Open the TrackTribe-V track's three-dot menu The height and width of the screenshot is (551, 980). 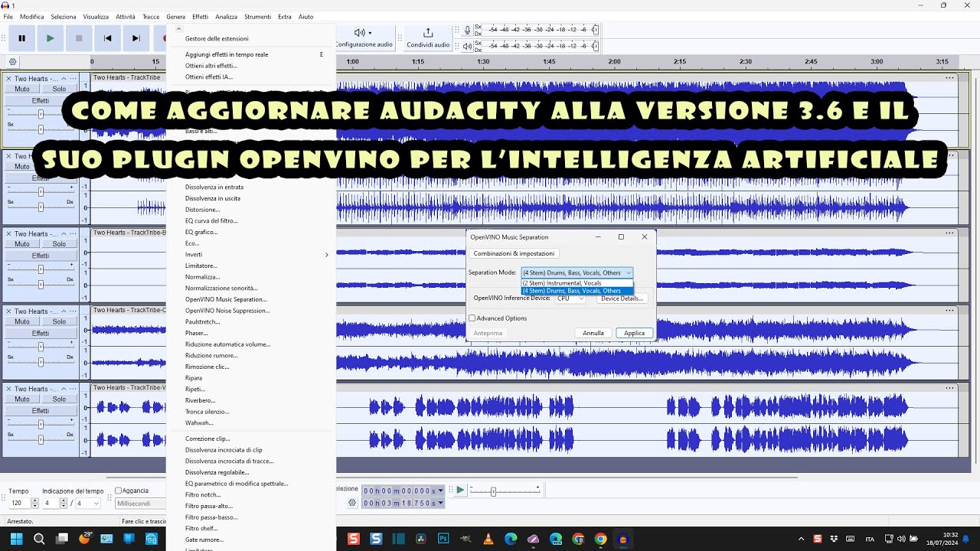coord(73,389)
